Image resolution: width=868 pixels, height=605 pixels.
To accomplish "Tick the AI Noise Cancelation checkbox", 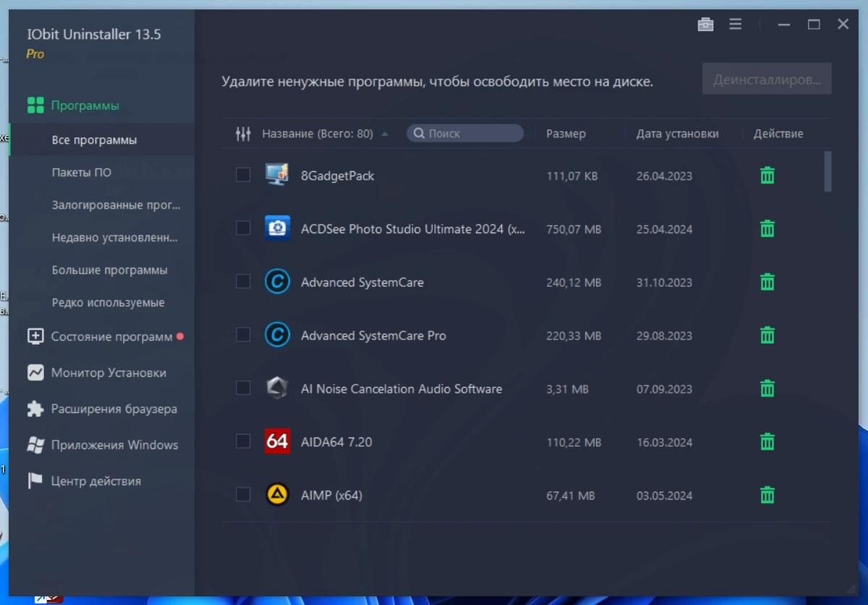I will pyautogui.click(x=243, y=388).
